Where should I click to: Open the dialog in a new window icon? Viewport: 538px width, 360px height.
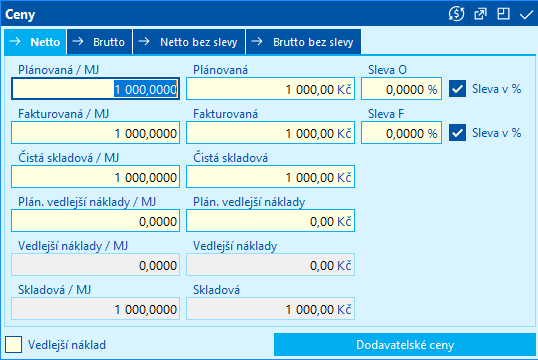click(x=480, y=14)
